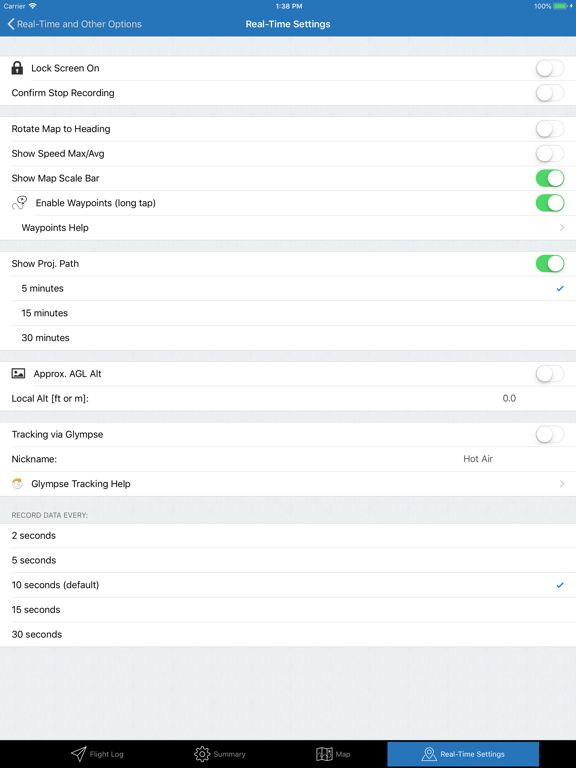Enable the Rotate Map to Heading switch

coord(550,129)
